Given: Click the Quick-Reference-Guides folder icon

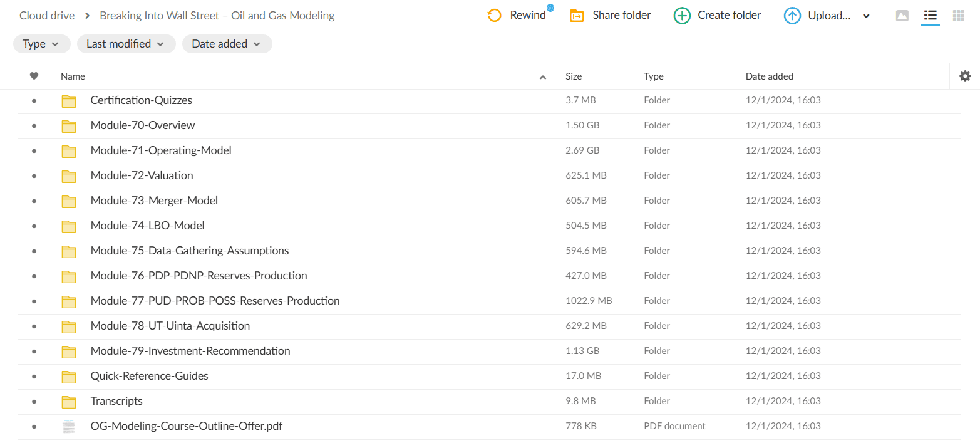Looking at the screenshot, I should click(x=69, y=377).
